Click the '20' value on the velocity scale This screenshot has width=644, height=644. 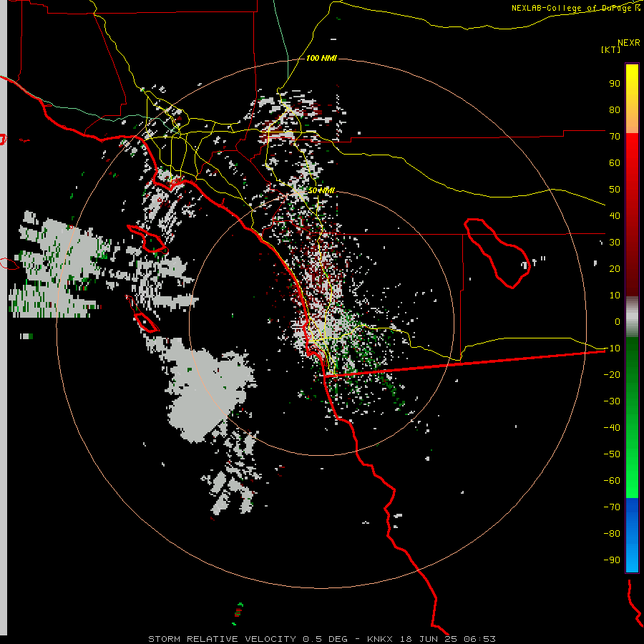(615, 268)
